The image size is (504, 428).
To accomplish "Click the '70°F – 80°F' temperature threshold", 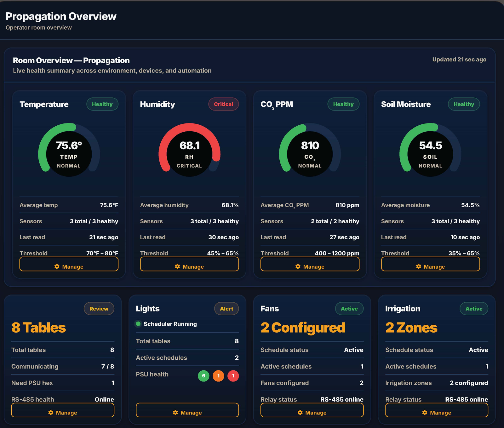I will click(102, 253).
